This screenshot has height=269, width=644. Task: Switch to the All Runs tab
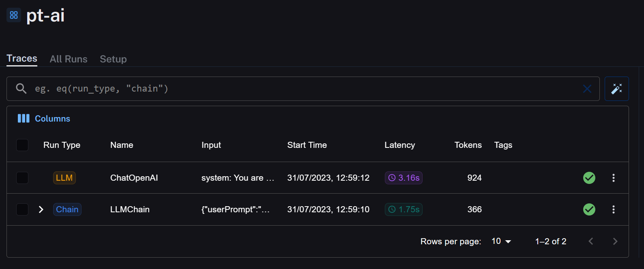69,59
